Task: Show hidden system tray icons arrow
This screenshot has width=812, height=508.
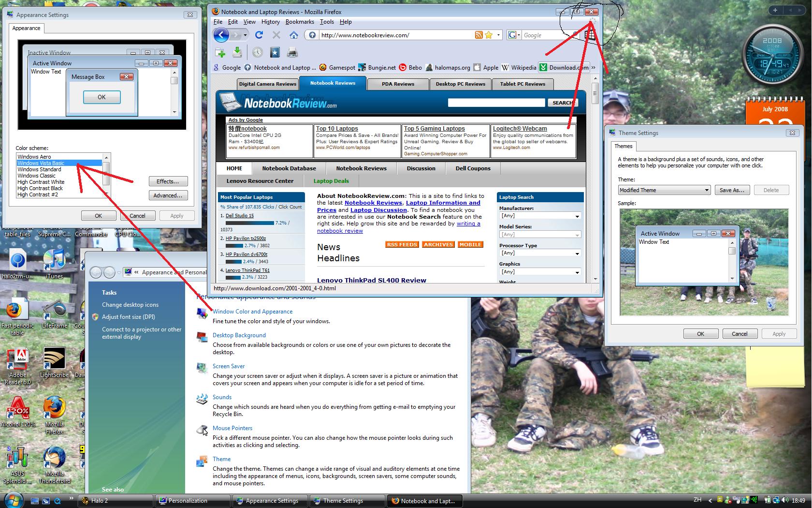Action: pos(710,501)
